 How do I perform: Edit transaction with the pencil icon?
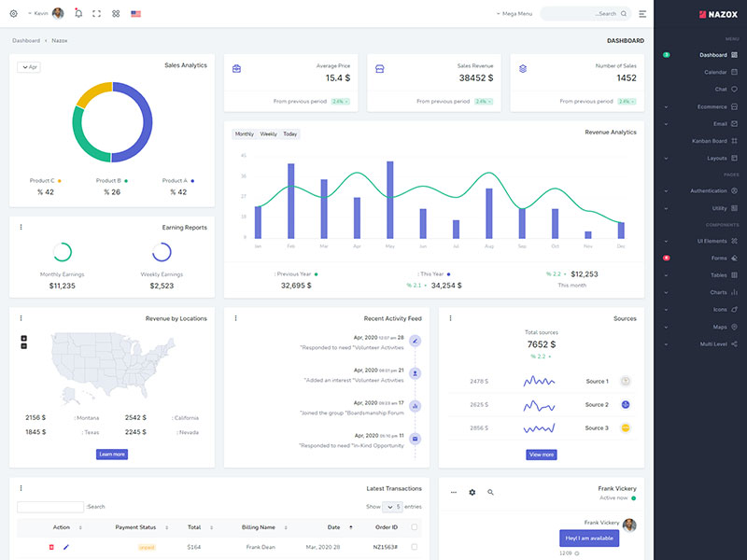(x=66, y=547)
